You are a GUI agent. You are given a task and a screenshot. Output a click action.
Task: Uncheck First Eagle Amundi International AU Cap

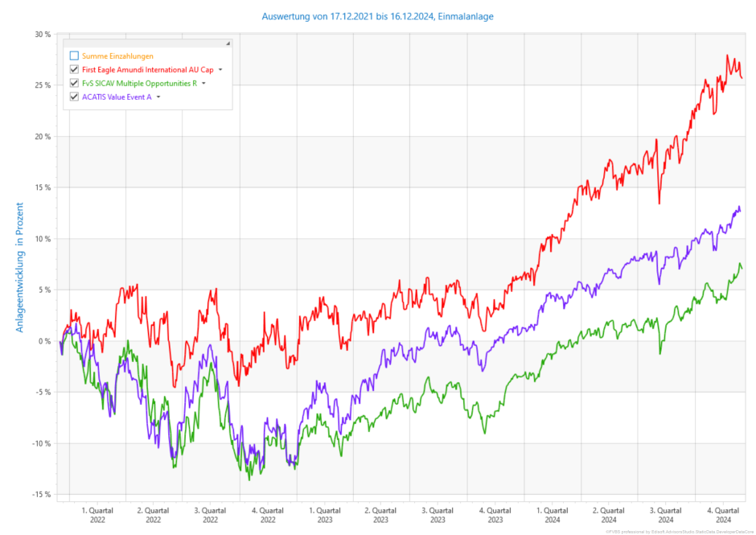pos(74,70)
